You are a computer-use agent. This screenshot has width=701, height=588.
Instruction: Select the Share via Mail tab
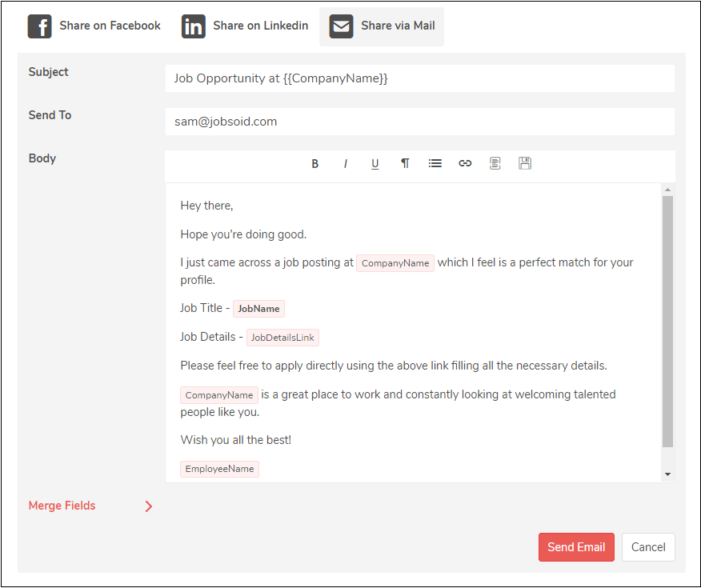(382, 26)
